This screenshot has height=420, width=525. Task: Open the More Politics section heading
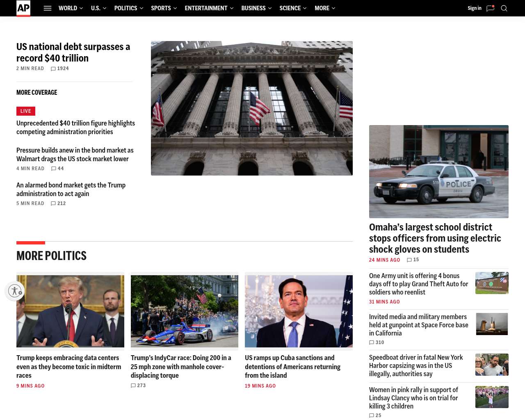51,256
